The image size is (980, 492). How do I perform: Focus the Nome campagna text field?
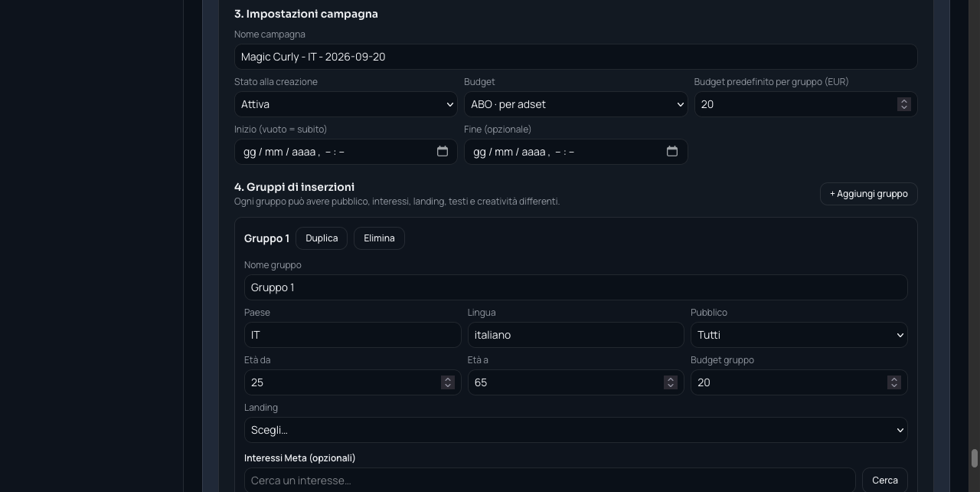[576, 57]
